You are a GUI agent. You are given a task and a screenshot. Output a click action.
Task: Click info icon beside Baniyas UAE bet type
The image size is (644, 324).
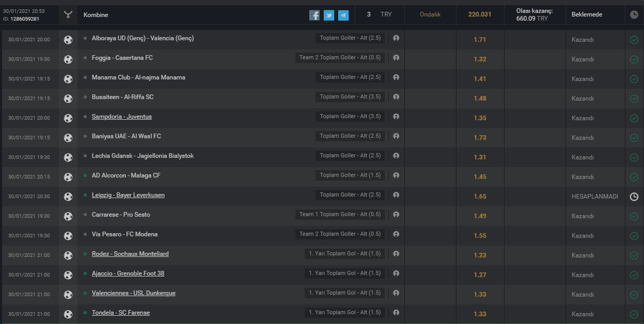click(x=396, y=136)
